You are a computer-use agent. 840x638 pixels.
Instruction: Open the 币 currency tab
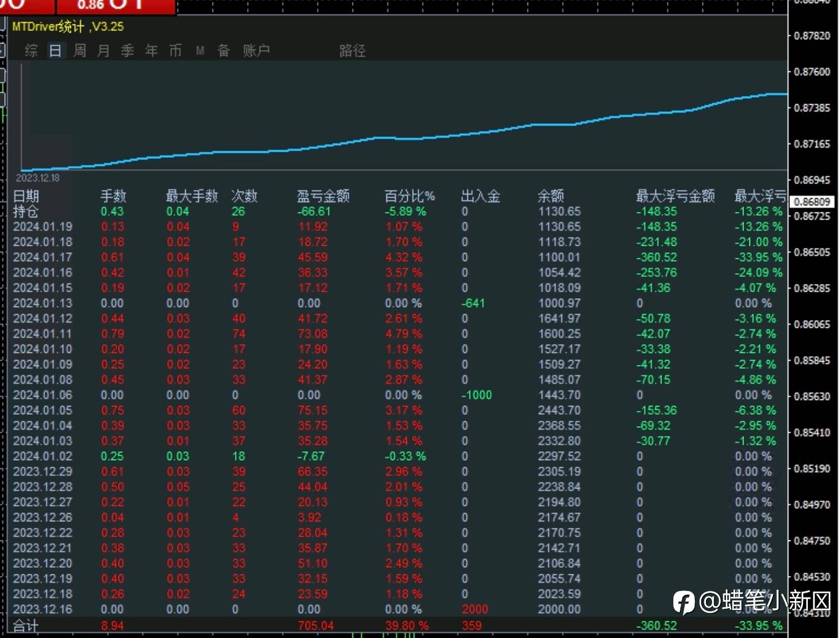tap(176, 51)
